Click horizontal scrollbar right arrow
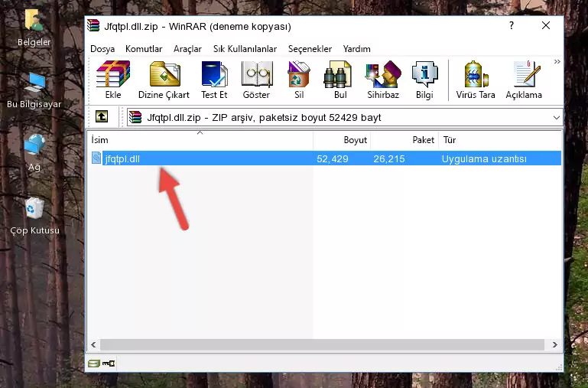Image resolution: width=588 pixels, height=388 pixels. click(x=554, y=344)
